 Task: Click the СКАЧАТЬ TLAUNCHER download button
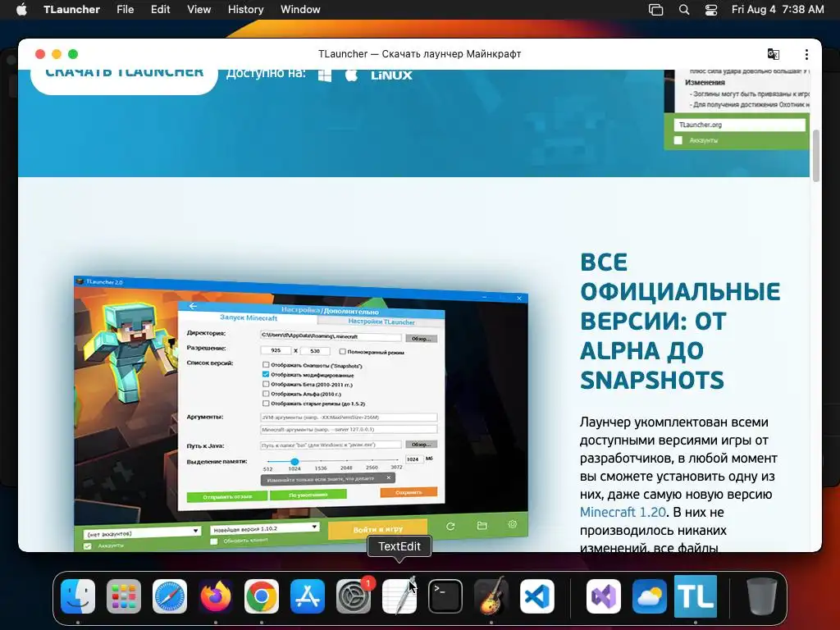pos(125,81)
